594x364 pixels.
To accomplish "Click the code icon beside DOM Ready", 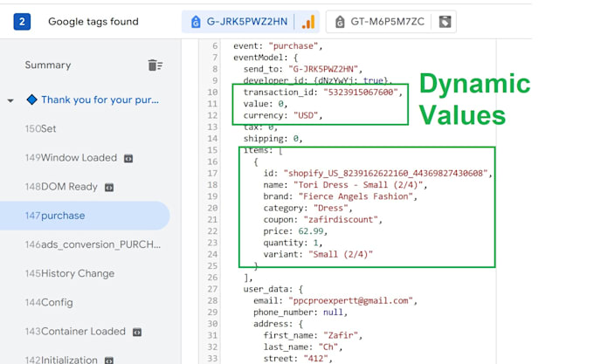I will pos(109,188).
